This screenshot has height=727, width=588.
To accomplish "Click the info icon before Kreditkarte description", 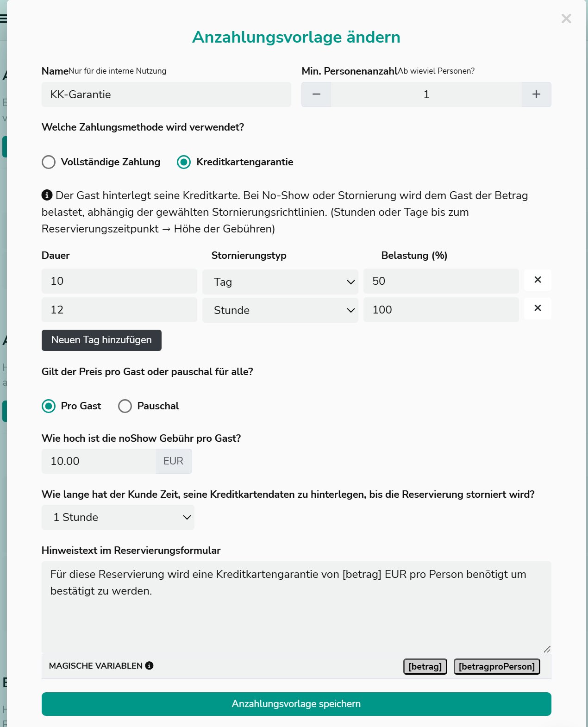I will pos(47,195).
